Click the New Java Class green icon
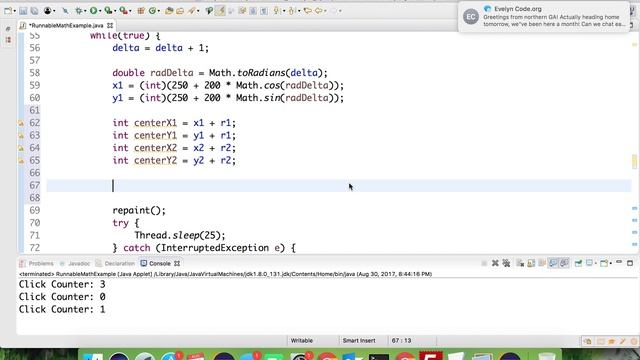The image size is (640, 360). pyautogui.click(x=153, y=11)
